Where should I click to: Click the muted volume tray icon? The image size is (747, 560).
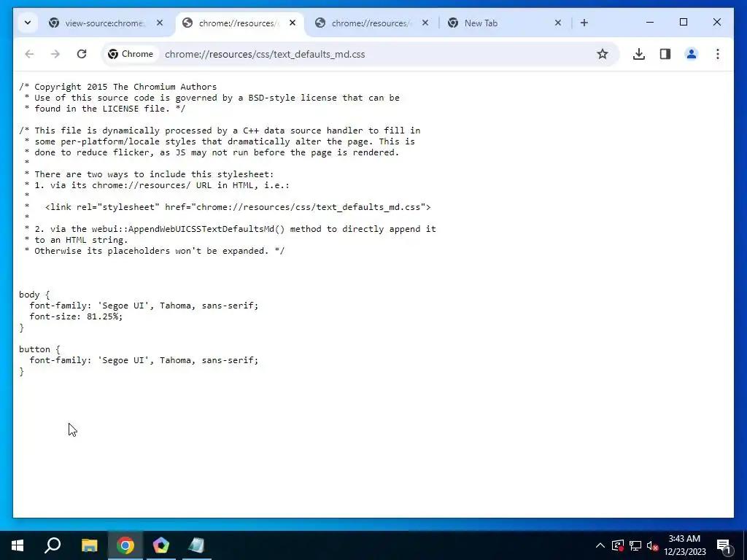652,545
